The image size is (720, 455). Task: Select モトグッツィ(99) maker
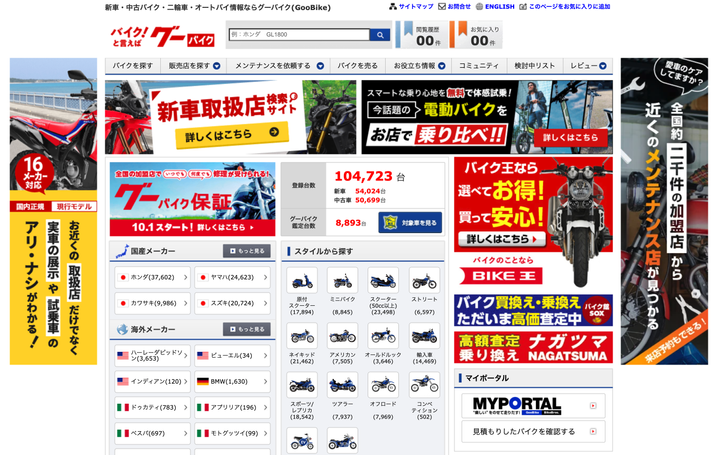tap(232, 433)
